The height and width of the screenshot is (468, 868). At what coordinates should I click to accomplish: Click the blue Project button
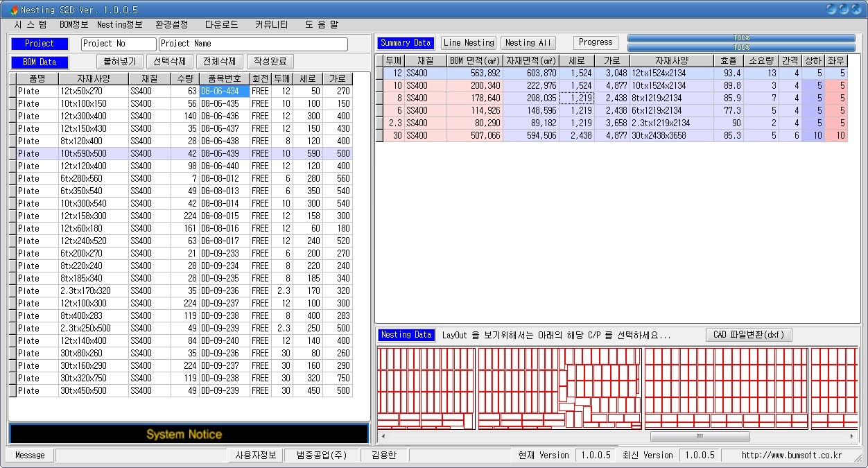(40, 44)
